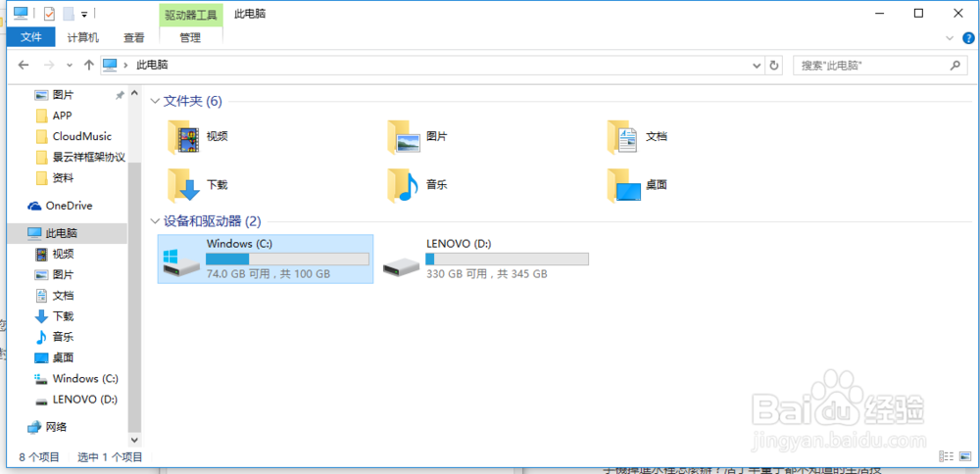Viewport: 980px width, 474px height.
Task: Click 选中 1 个项目 in status bar
Action: pos(110,457)
